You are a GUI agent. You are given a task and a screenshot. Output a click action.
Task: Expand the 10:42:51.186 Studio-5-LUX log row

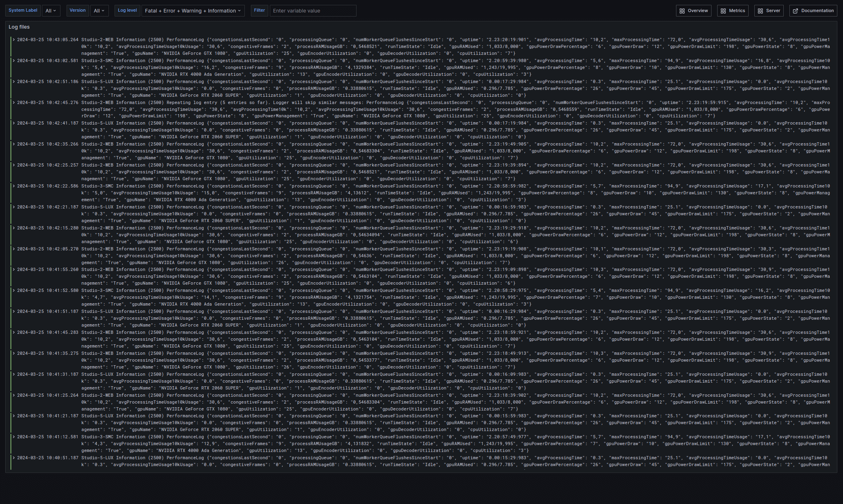pos(14,82)
